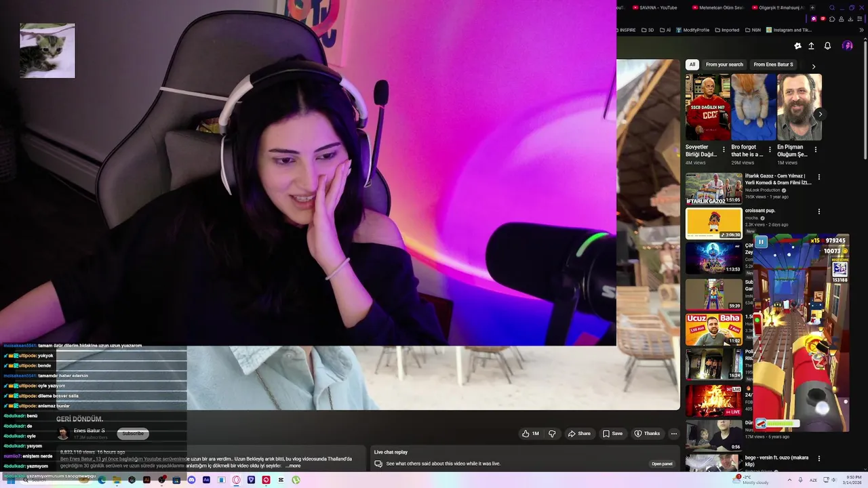Open options for bege - versin video

[819, 459]
